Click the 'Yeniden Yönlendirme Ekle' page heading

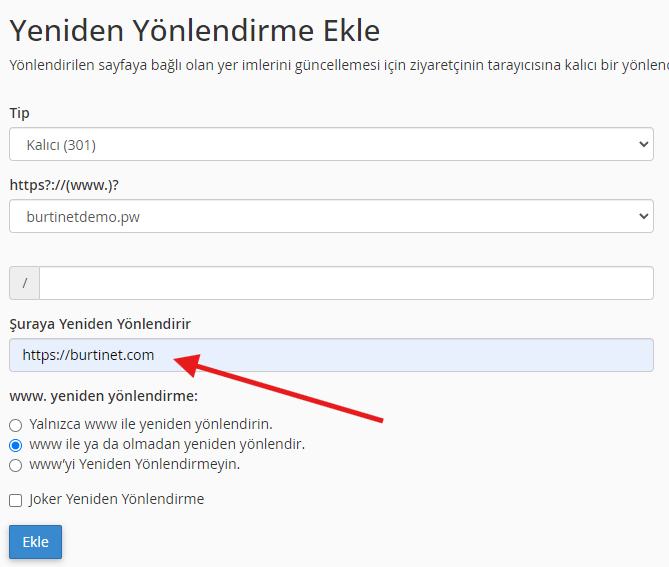pos(195,30)
